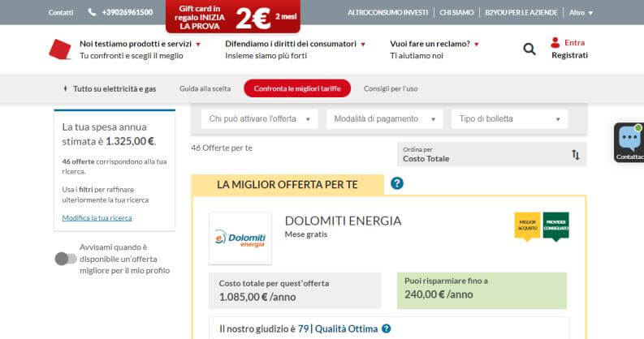
Task: Click the Gift card 2€ promo banner
Action: [x=233, y=16]
